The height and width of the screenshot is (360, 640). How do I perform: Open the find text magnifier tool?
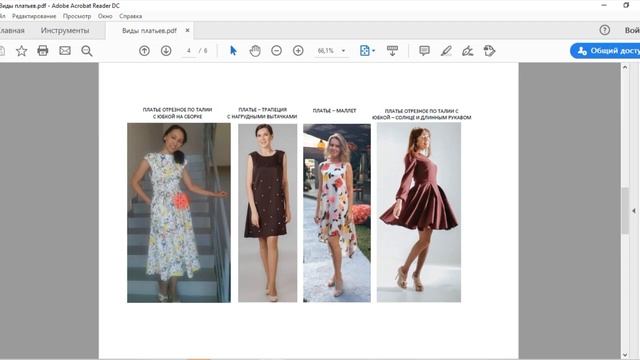(x=87, y=51)
